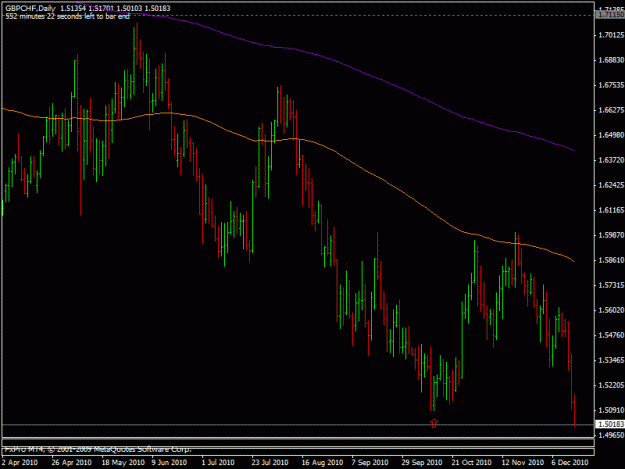
Task: Click the highlighted 1.71150 price label
Action: 610,15
